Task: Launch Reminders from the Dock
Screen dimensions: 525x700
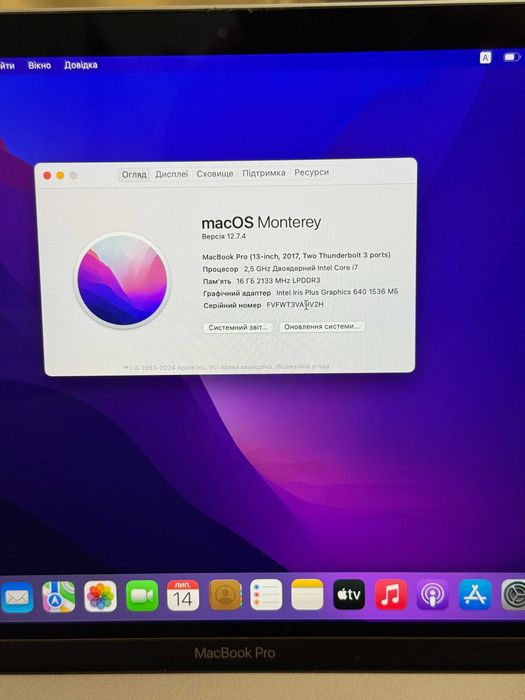Action: [266, 595]
